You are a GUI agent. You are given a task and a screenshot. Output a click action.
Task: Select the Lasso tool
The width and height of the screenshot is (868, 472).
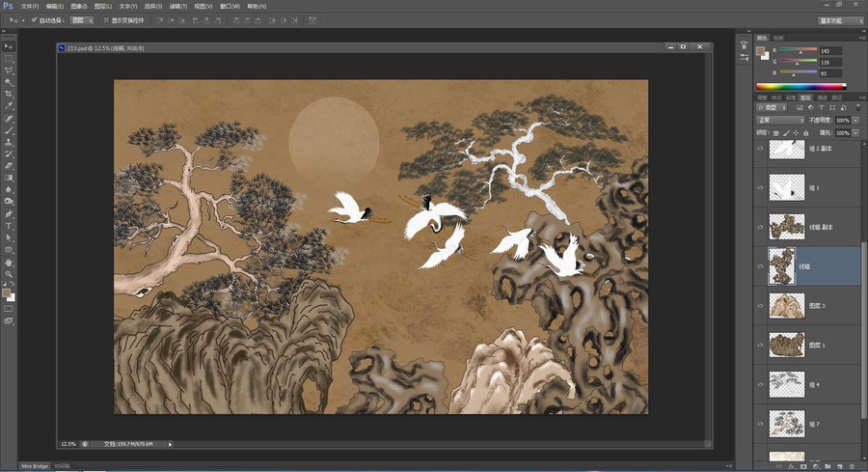(x=9, y=70)
